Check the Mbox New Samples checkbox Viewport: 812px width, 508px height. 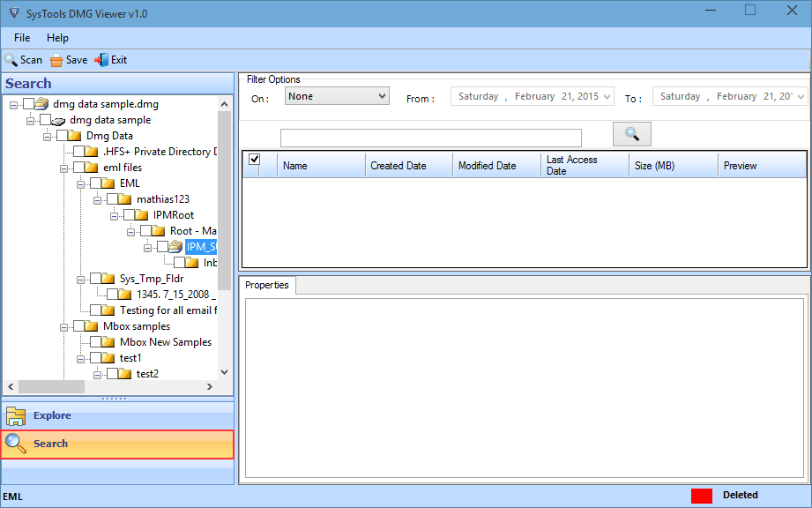95,342
